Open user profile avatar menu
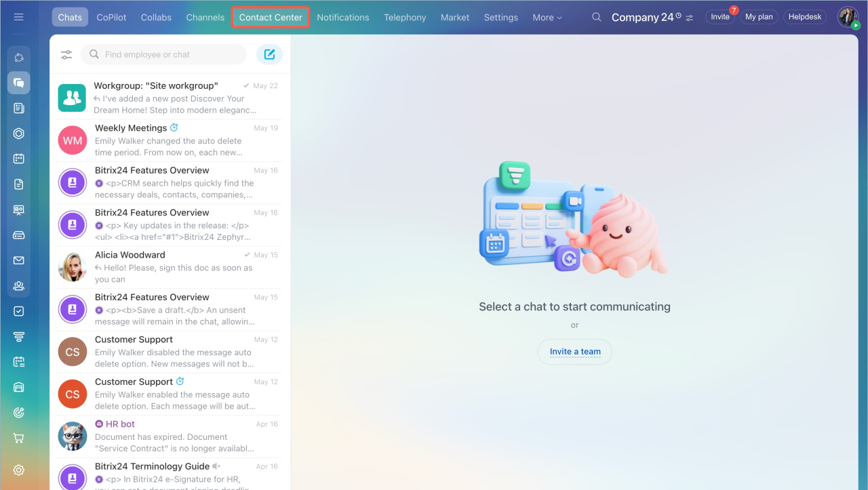 point(848,17)
